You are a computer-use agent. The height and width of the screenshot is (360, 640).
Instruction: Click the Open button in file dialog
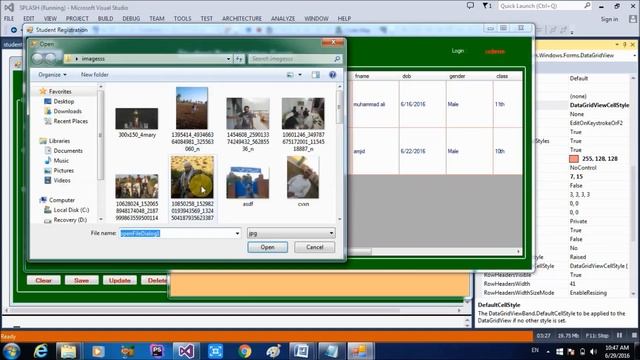[x=267, y=247]
